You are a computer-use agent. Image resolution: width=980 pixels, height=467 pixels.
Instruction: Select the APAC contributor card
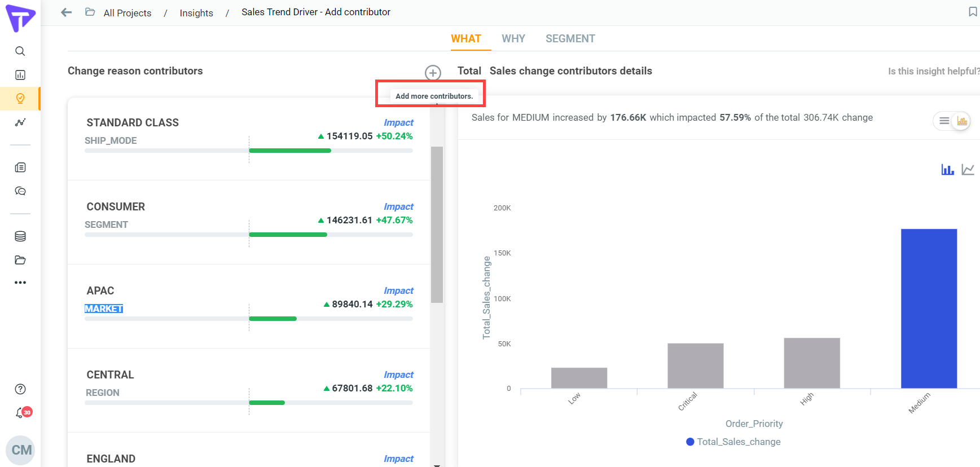click(x=249, y=306)
